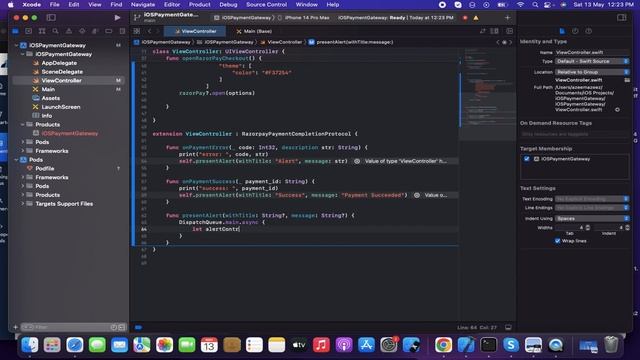Click presentAlert(withTitle:message:) in jump bar
Image resolution: width=640 pixels, height=360 pixels.
(x=351, y=42)
